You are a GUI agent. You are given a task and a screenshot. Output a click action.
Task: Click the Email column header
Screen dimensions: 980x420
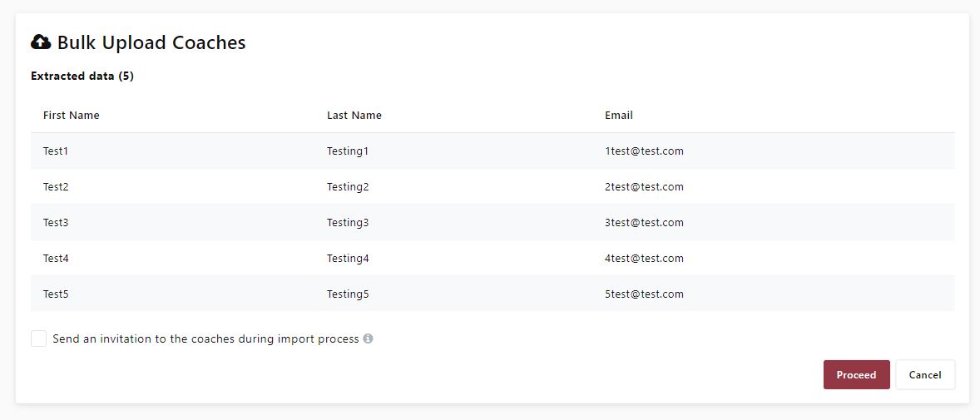(x=619, y=116)
